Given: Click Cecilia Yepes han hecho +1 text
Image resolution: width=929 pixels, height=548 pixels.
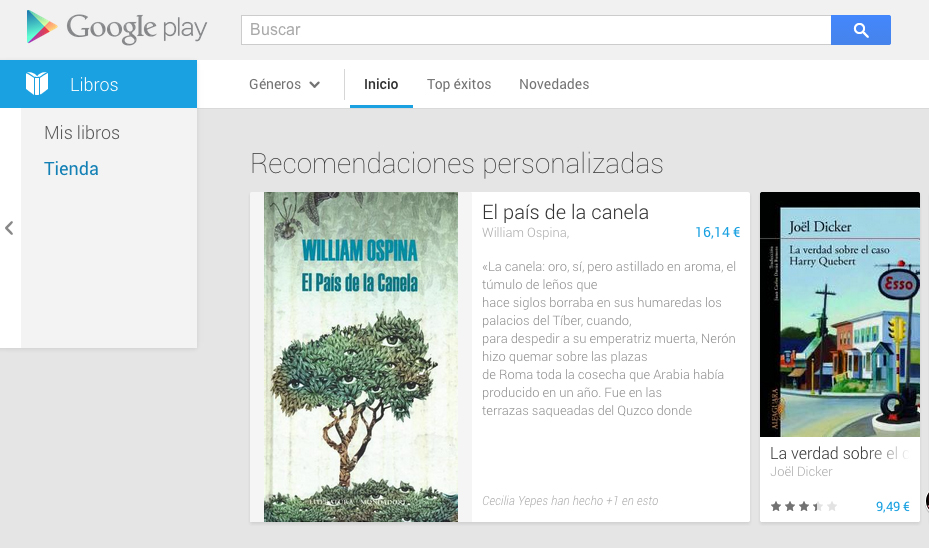Looking at the screenshot, I should pyautogui.click(x=570, y=501).
